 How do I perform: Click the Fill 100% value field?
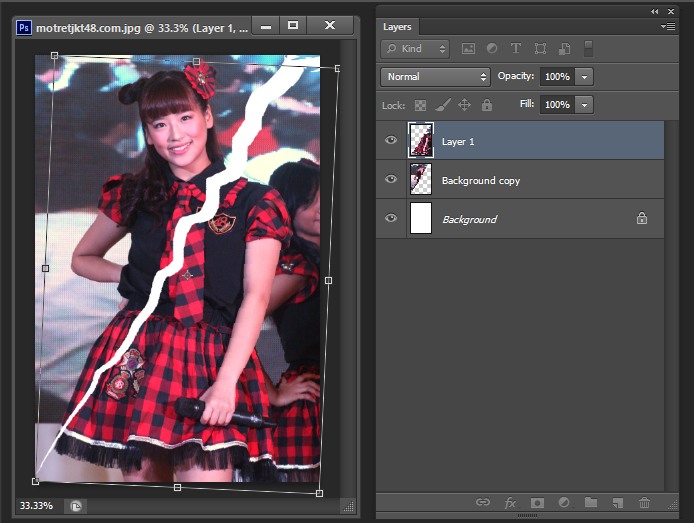click(557, 105)
